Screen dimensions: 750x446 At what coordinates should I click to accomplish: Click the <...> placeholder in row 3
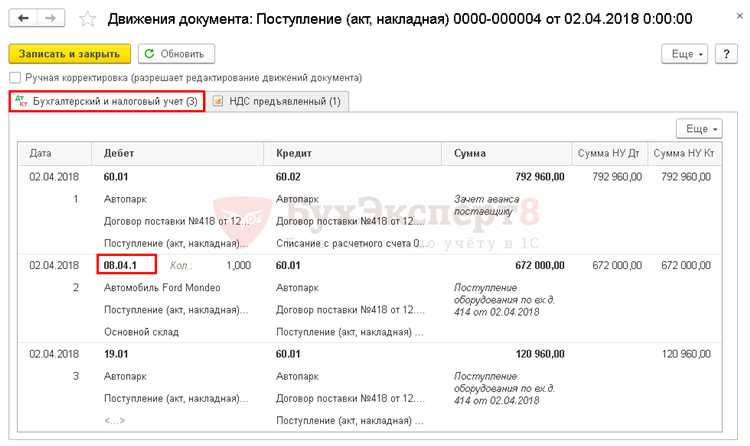115,421
